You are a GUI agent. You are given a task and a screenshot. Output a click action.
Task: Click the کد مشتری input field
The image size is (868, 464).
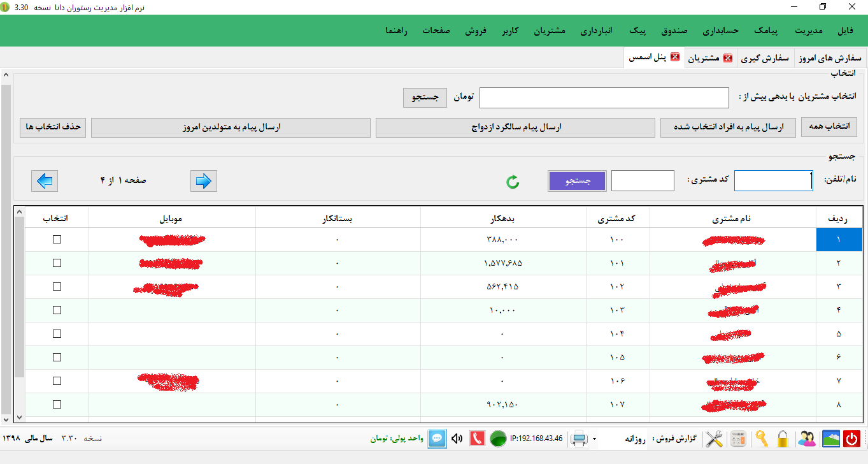pyautogui.click(x=643, y=181)
